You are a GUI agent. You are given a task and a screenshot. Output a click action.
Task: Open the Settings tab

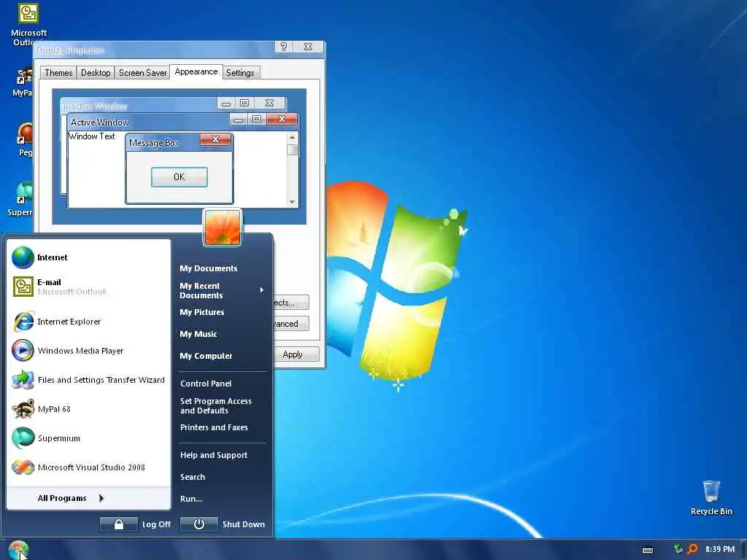pyautogui.click(x=240, y=73)
